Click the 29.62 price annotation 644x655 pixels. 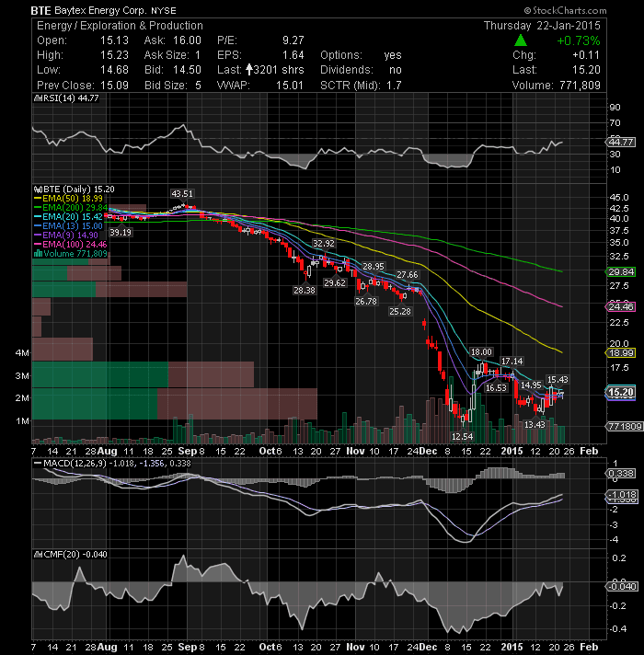[335, 282]
